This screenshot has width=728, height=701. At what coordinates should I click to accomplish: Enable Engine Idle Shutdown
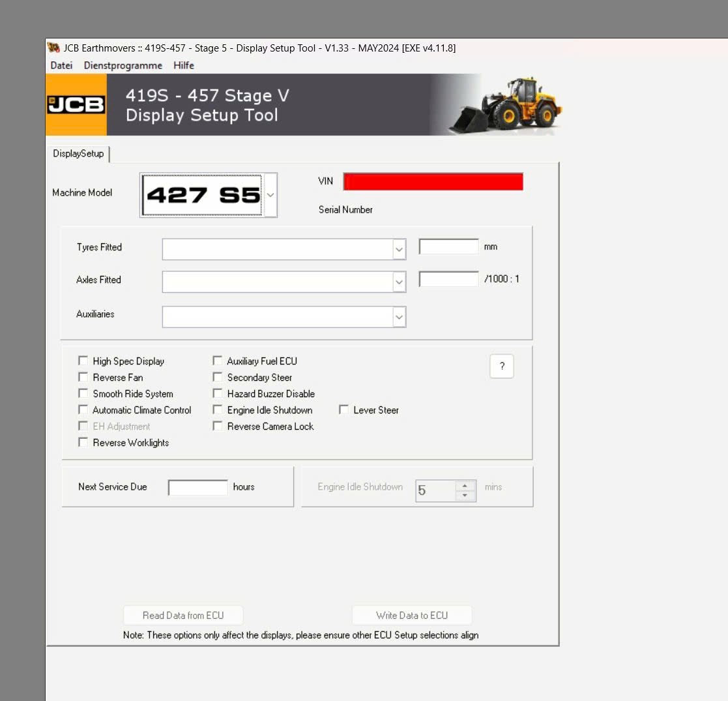[218, 409]
